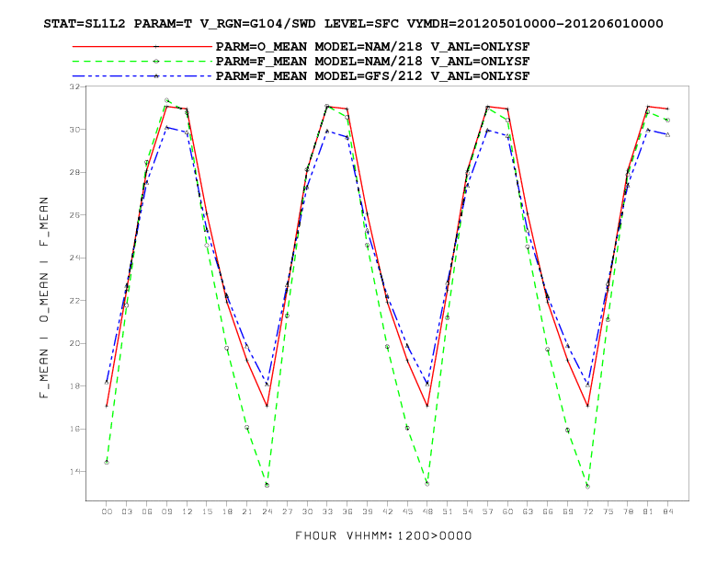Click x-axis tick label 00

click(x=107, y=511)
